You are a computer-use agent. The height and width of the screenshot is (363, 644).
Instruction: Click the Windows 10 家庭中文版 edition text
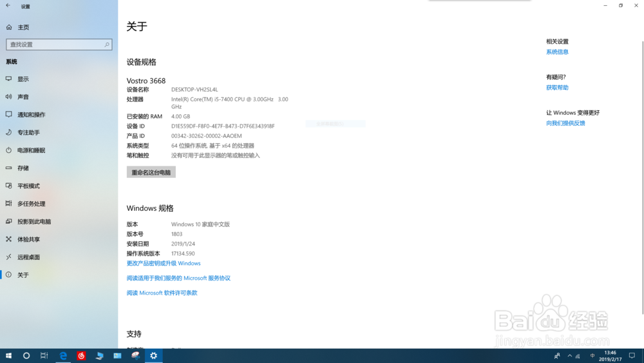coord(200,224)
